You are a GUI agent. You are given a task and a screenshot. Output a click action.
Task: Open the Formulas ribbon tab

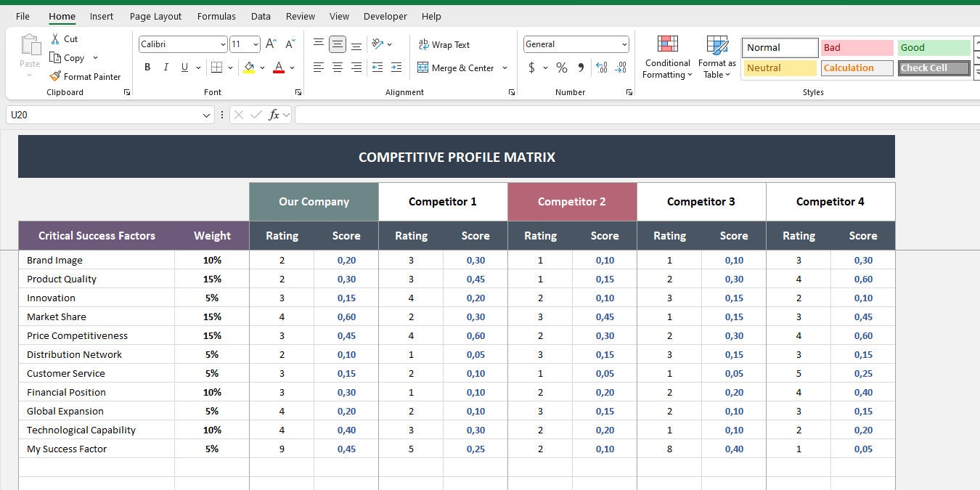point(216,16)
